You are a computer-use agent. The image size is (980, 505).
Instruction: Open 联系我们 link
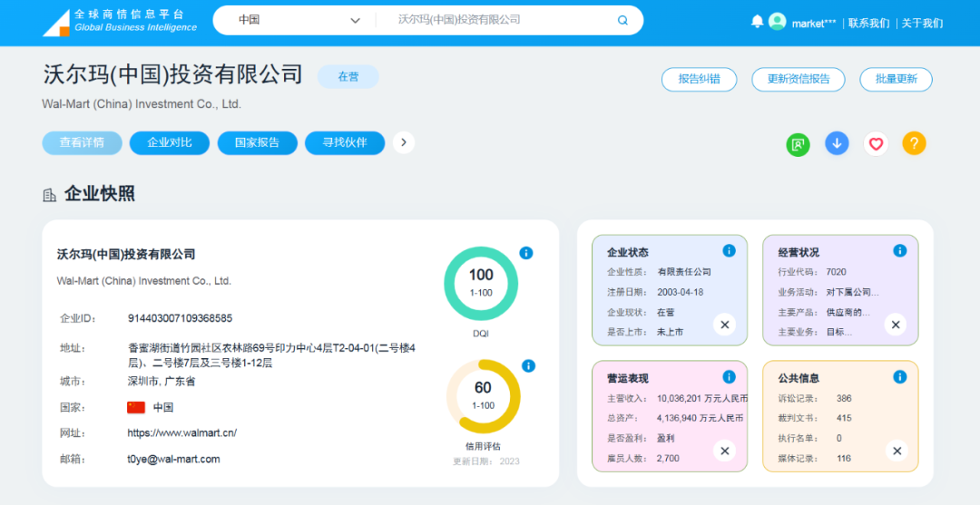[868, 24]
